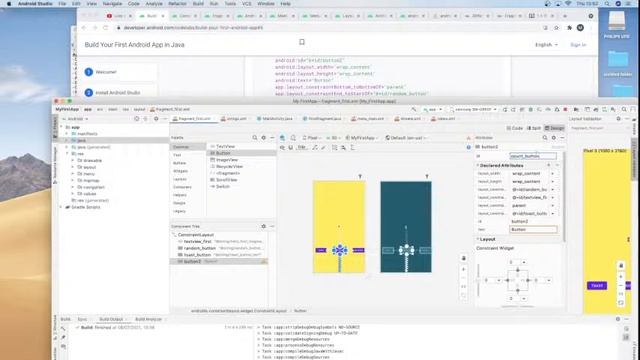Screen dimensions: 640x360
Task: Expand the java (generated) folder
Action: point(67,147)
